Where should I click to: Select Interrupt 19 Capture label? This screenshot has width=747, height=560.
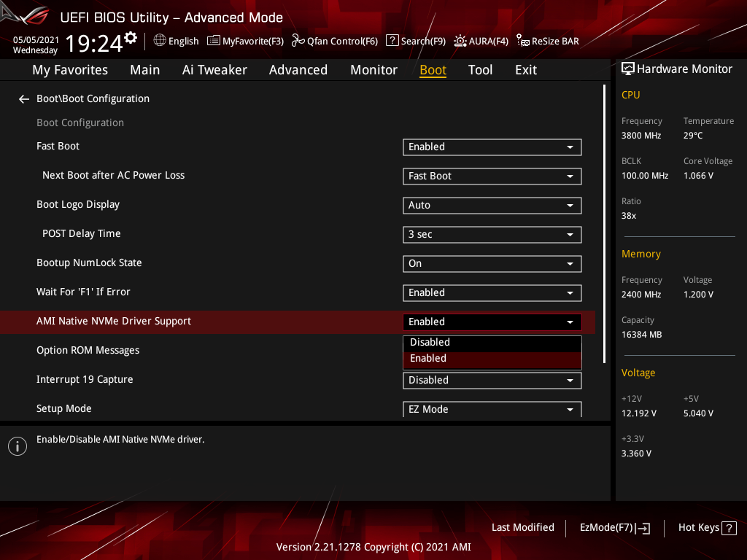click(x=85, y=379)
